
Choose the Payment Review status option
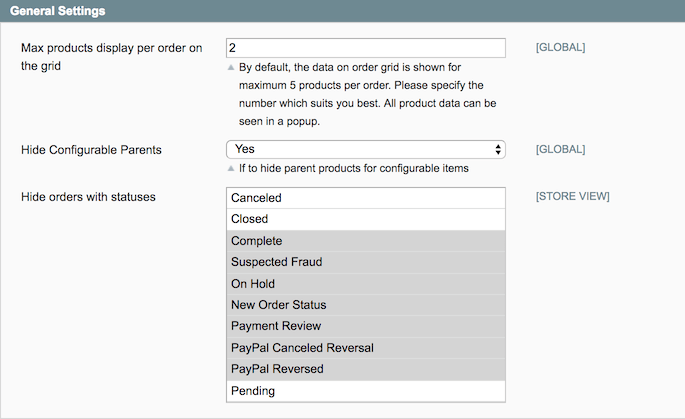[x=366, y=326]
